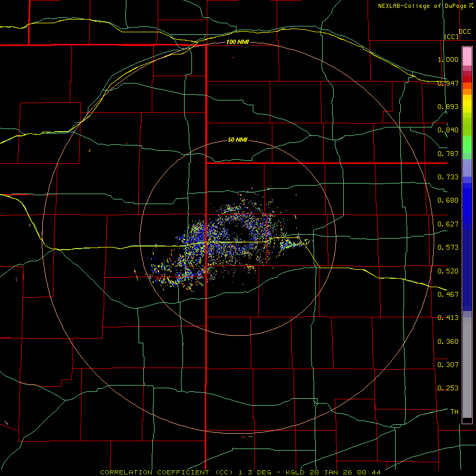Image resolution: width=476 pixels, height=476 pixels.
Task: Click the gray segment of the color bar
Action: (x=467, y=368)
